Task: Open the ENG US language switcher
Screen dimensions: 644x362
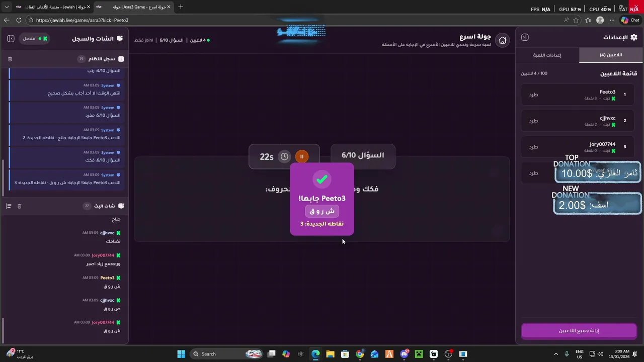Action: (x=580, y=354)
